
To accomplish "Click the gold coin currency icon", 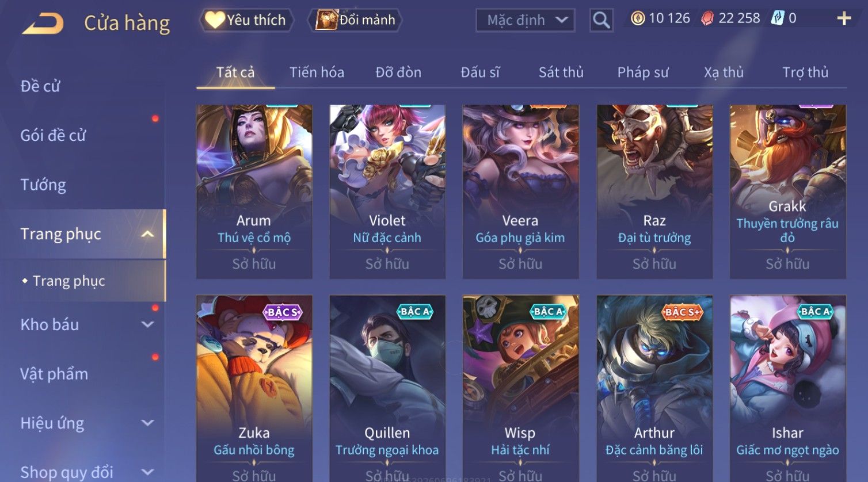I will 638,18.
